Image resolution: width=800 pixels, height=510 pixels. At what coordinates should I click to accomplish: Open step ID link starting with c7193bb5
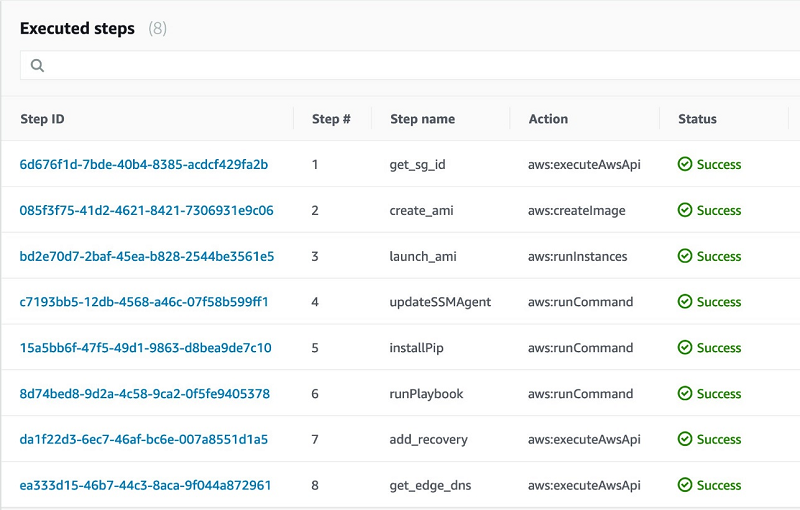tap(144, 302)
